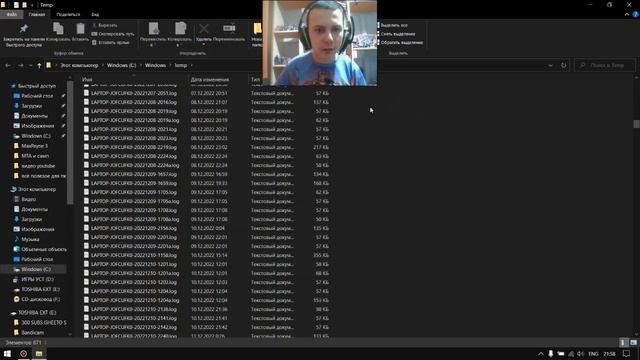Switch to details view layout icon
640x360 pixels.
click(x=623, y=343)
